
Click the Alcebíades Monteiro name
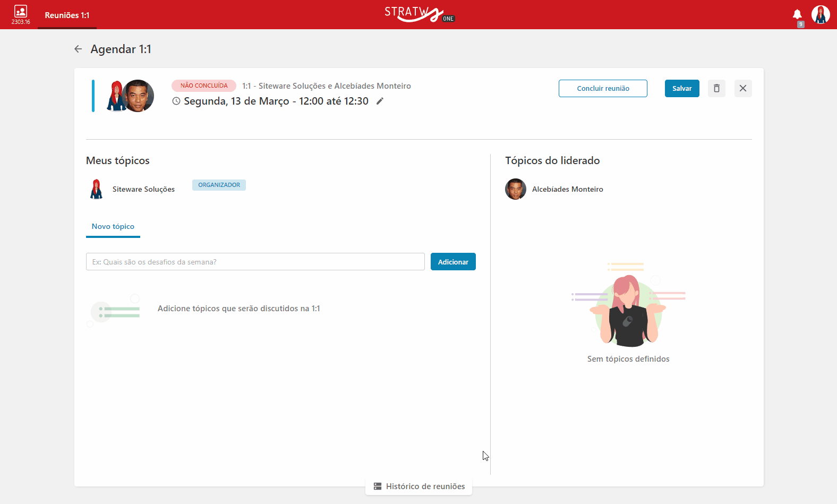click(x=568, y=189)
